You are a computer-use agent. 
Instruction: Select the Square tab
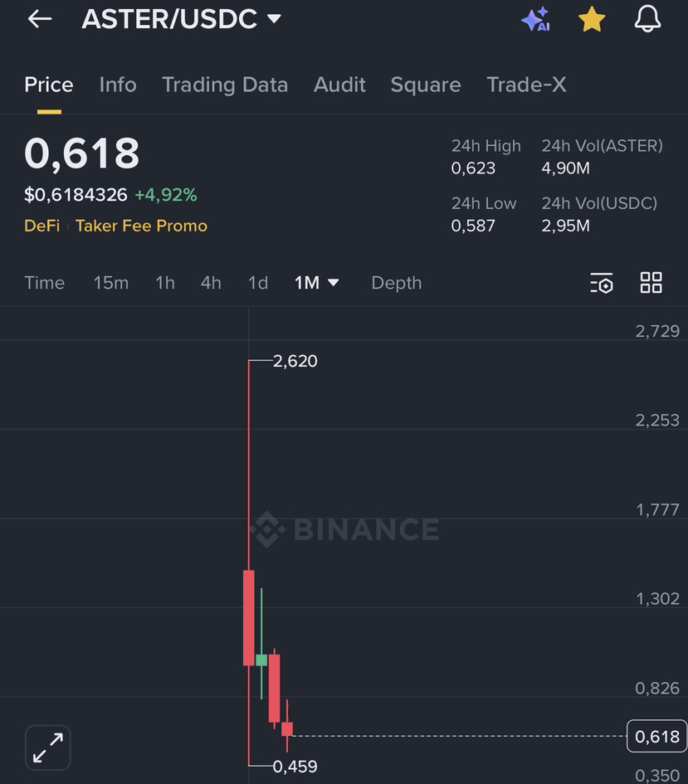click(x=426, y=85)
